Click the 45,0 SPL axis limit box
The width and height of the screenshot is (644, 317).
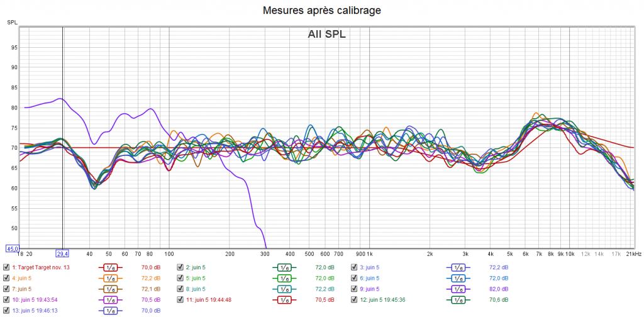pos(13,248)
